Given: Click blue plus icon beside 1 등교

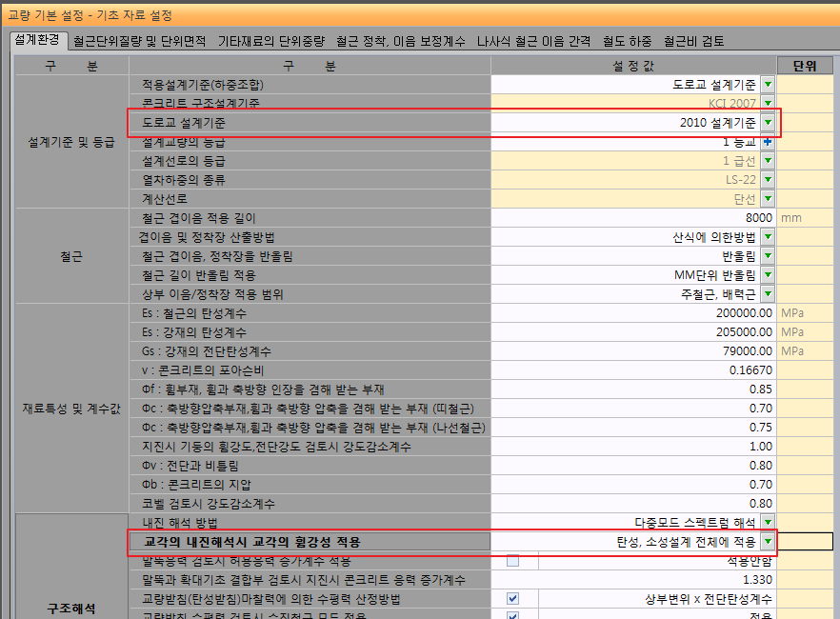Looking at the screenshot, I should click(x=768, y=142).
